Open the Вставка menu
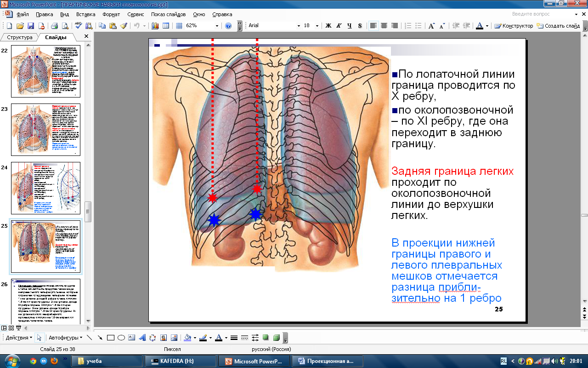588x368 pixels. click(x=86, y=14)
